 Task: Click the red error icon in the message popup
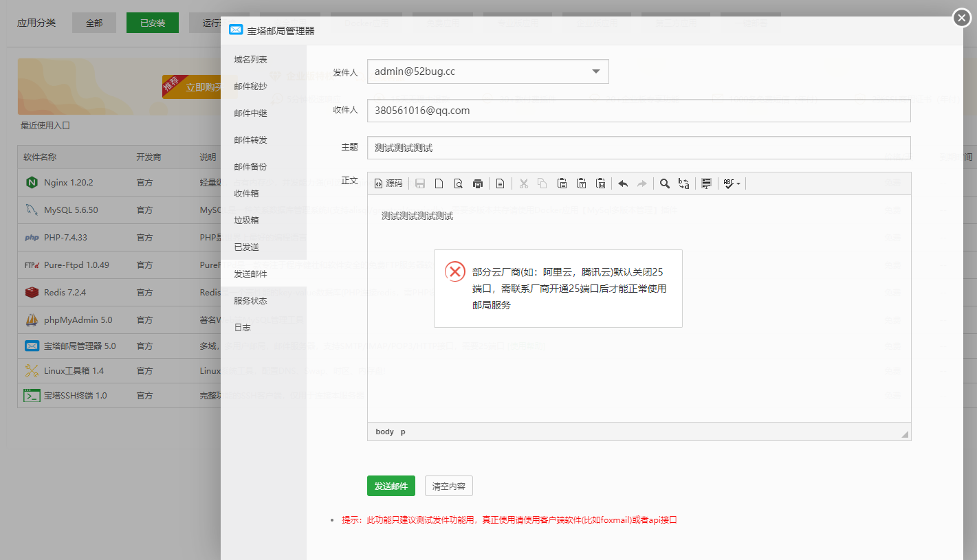[x=455, y=271]
